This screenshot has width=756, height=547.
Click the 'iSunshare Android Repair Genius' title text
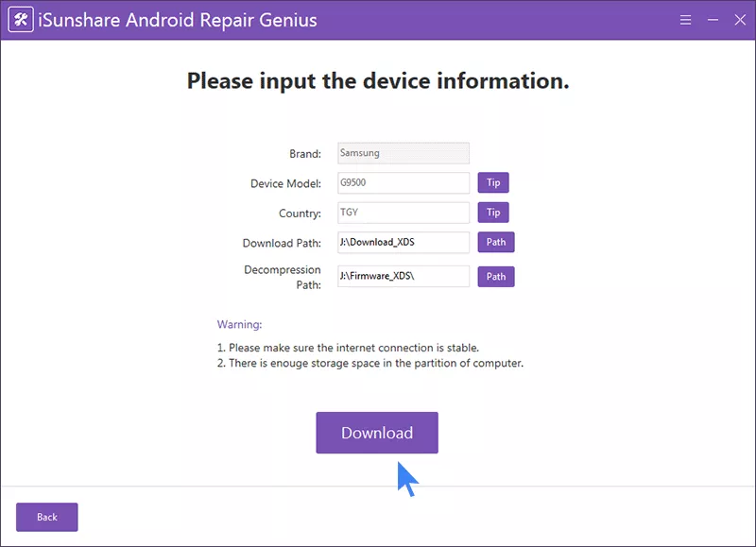[178, 20]
